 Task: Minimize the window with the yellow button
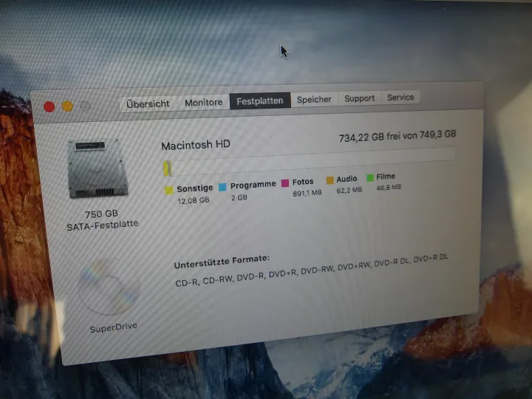[67, 106]
